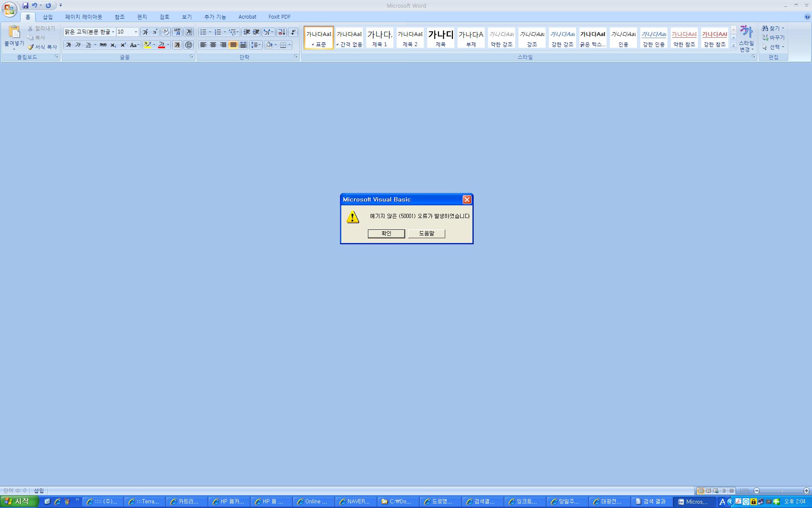
Task: Open the line spacing dropdown
Action: click(x=256, y=45)
